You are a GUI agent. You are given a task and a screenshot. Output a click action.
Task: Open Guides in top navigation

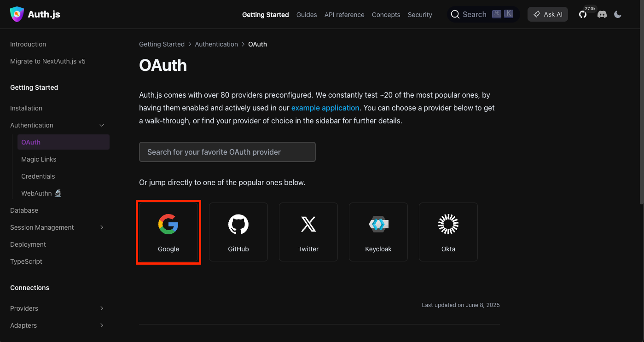[307, 15]
